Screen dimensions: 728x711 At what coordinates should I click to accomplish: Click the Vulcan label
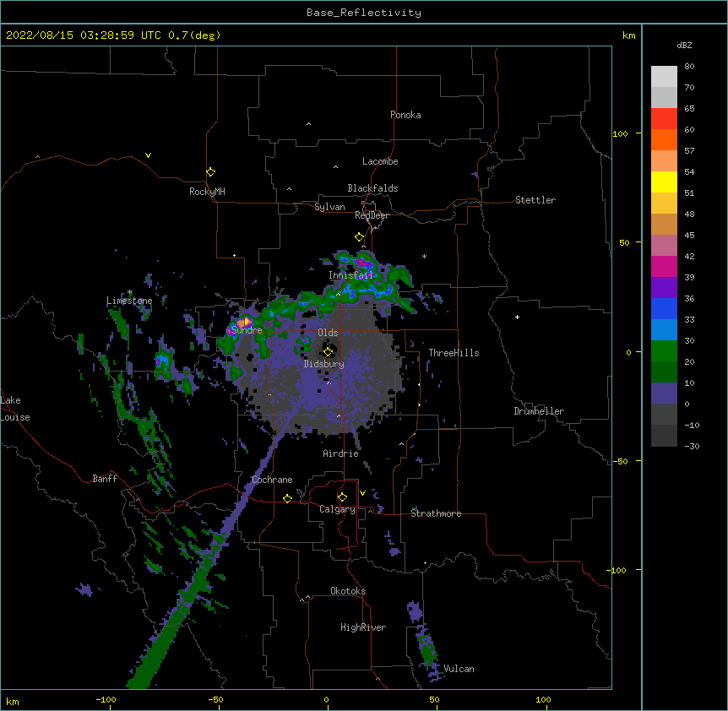pos(459,669)
